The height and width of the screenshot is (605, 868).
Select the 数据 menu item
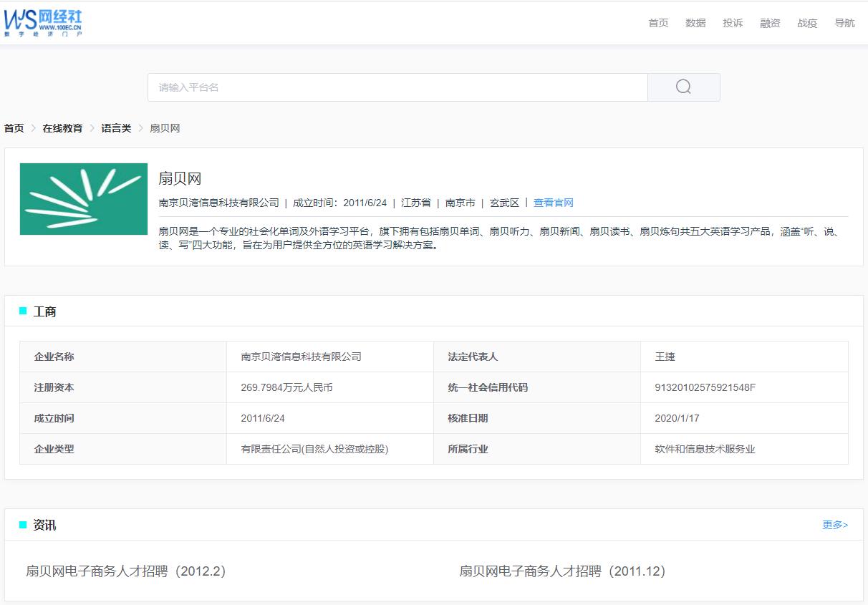(x=695, y=22)
